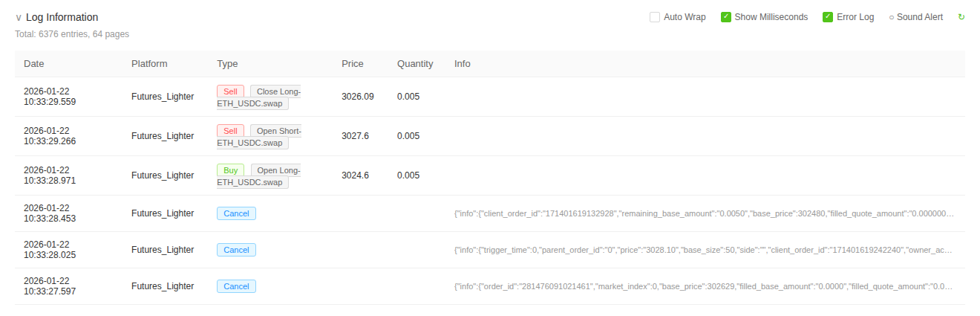Enable the Auto Wrap checkbox
Screen dimensions: 980x316
(655, 17)
